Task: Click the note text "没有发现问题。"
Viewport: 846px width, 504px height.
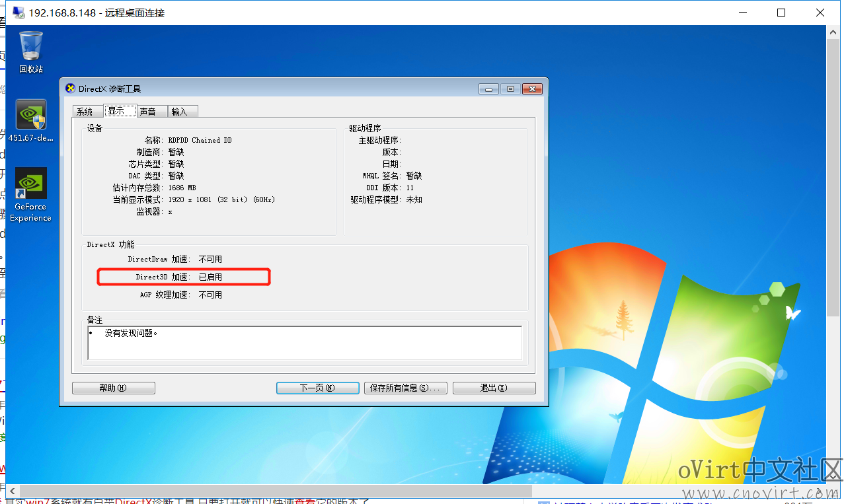Action: pyautogui.click(x=132, y=333)
